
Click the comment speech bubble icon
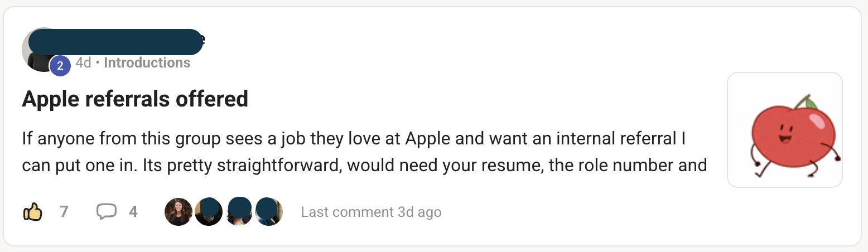(106, 212)
